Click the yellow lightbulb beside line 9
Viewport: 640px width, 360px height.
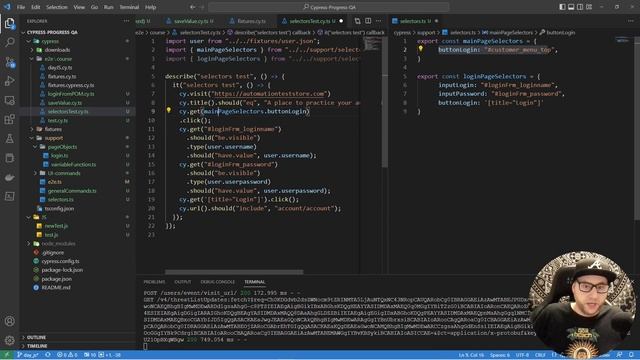(x=169, y=110)
